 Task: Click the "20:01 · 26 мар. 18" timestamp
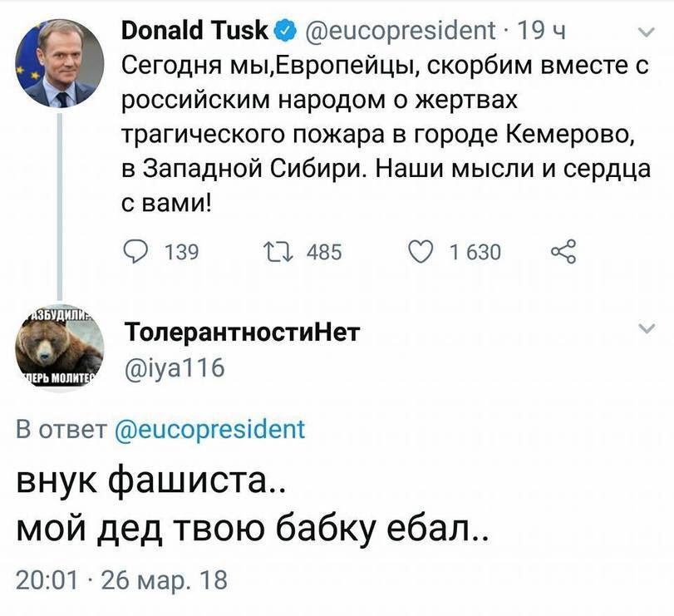tap(121, 579)
